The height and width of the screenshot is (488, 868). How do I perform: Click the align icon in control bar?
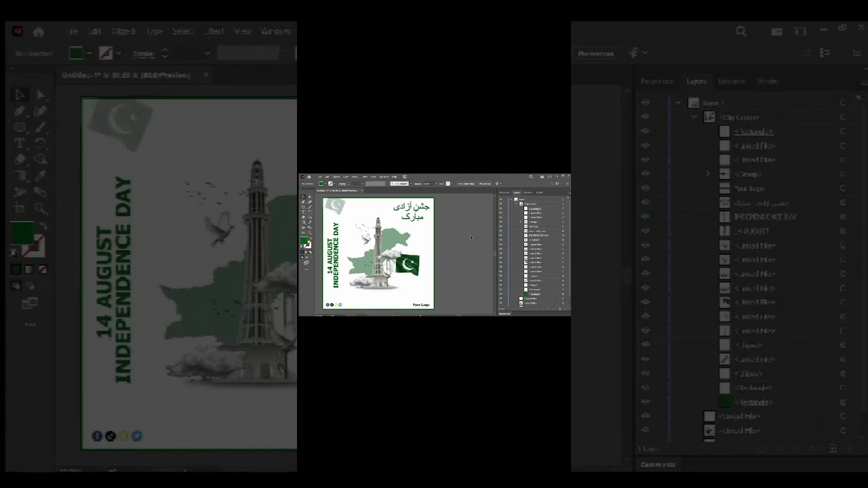pos(825,53)
